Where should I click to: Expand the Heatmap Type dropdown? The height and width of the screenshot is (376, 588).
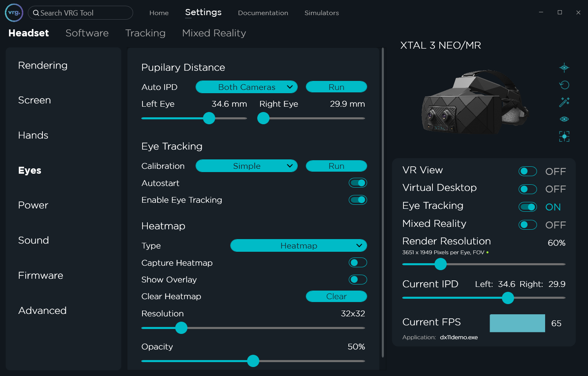click(x=298, y=246)
